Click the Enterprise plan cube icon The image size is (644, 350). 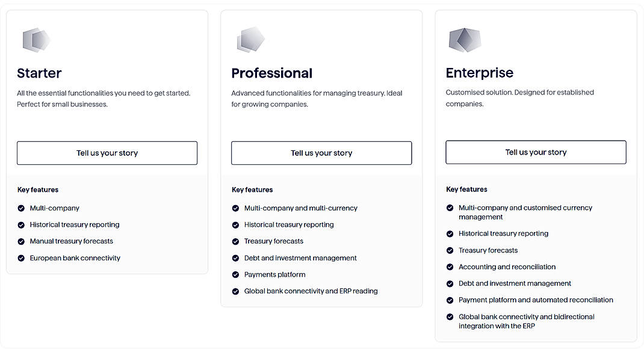(464, 40)
